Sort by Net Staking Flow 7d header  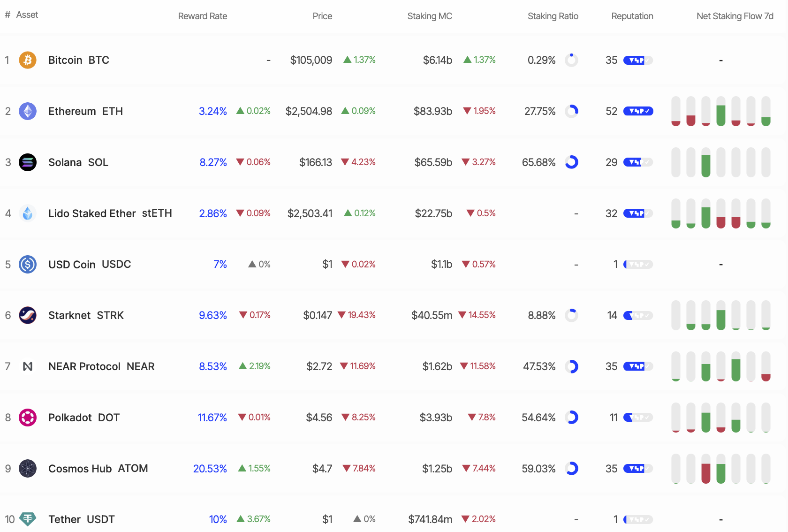coord(735,16)
